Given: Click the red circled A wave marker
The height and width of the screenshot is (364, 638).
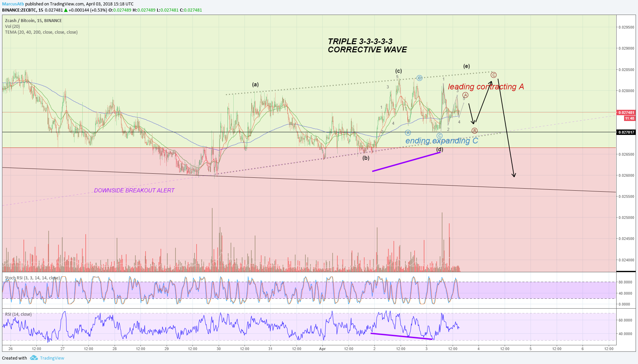Looking at the screenshot, I should point(465,95).
